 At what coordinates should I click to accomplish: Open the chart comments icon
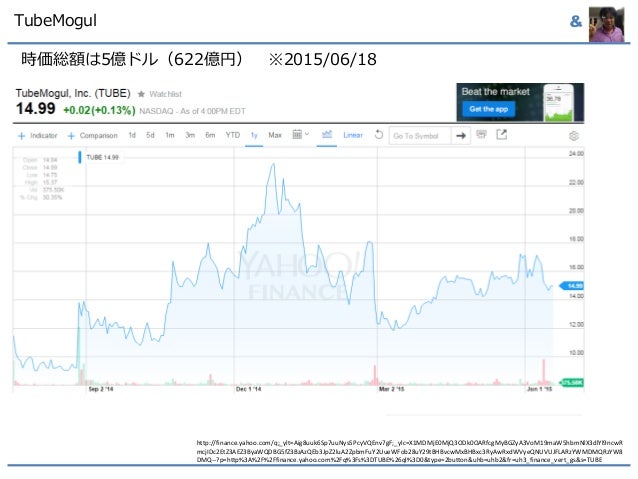481,134
